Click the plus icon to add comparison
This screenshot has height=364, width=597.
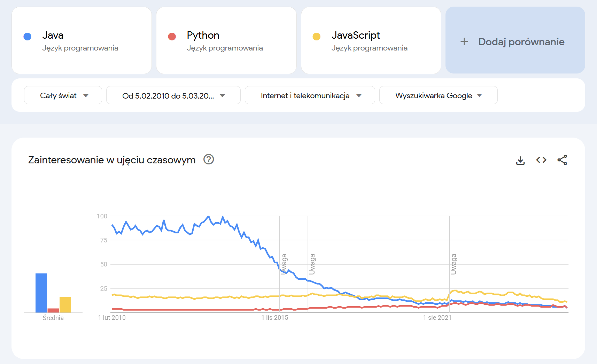click(x=464, y=42)
